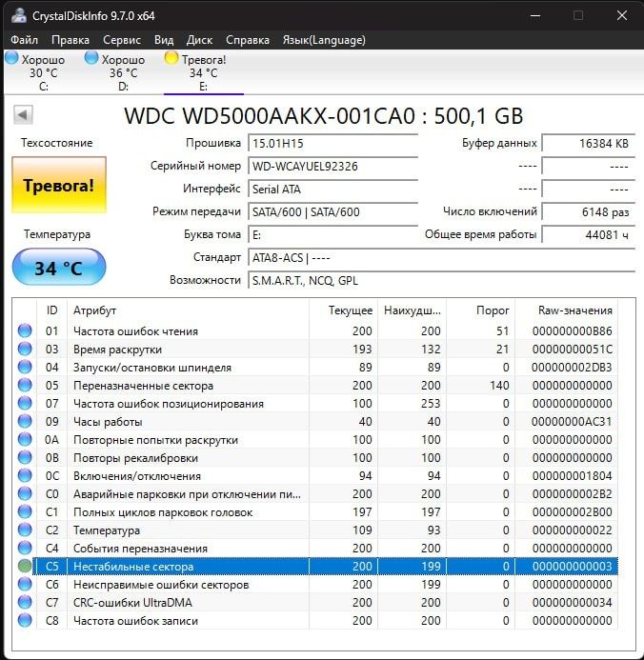Open the Язык(Language) menu

tap(324, 40)
